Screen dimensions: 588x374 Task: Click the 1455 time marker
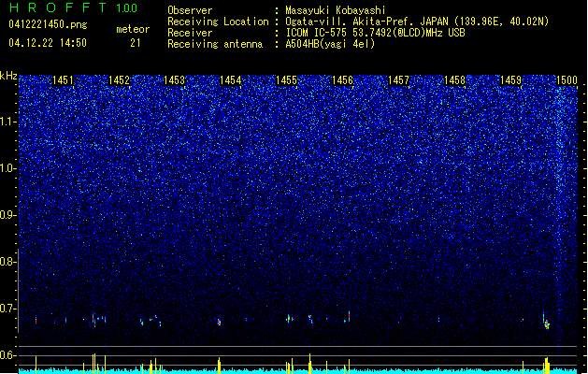click(x=286, y=80)
